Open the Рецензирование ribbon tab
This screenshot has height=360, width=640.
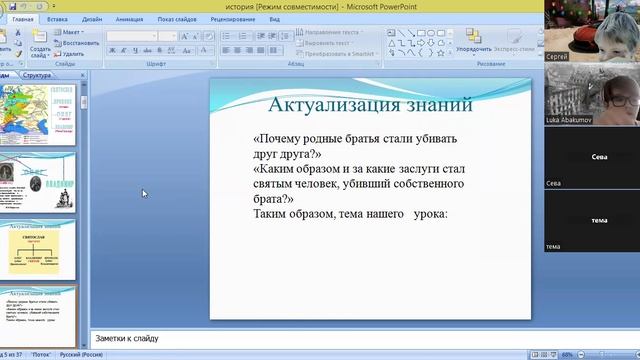(233, 19)
